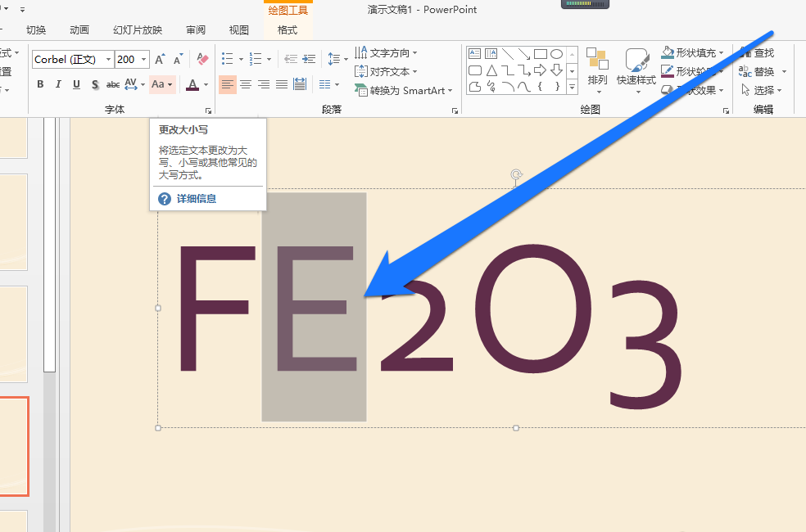The width and height of the screenshot is (806, 532).
Task: Decrease list indent level
Action: (x=291, y=59)
